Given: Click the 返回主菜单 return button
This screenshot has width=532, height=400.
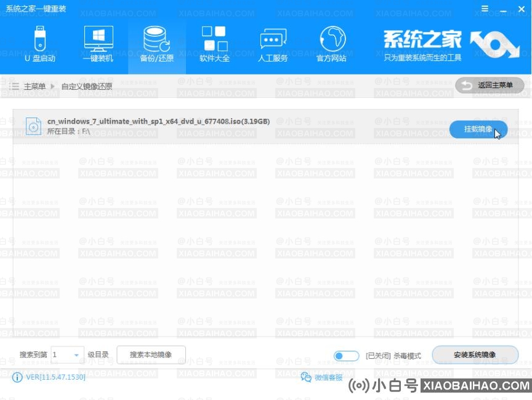Looking at the screenshot, I should (x=490, y=85).
